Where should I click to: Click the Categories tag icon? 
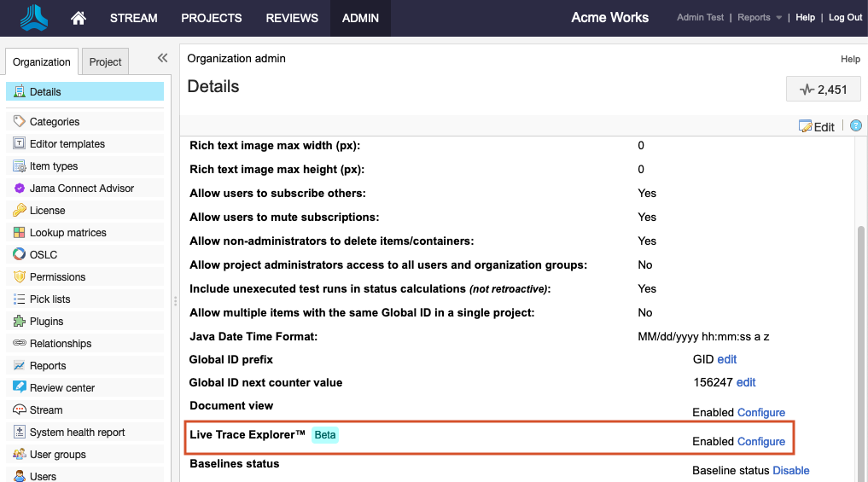coord(20,121)
